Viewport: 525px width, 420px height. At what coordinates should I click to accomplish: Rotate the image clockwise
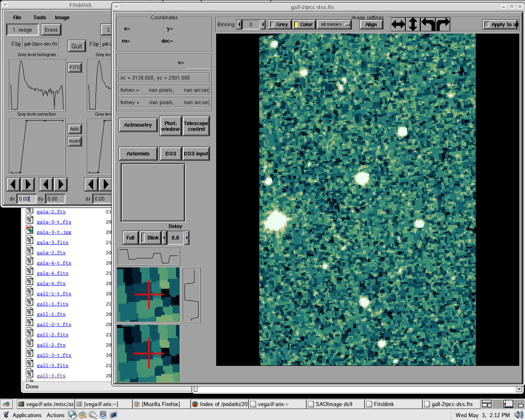point(443,25)
